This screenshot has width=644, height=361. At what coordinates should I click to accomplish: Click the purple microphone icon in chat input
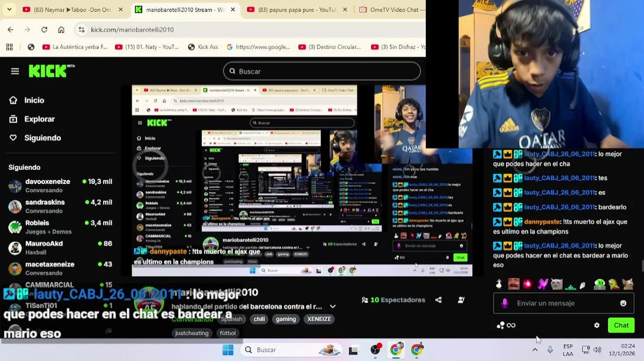[505, 303]
